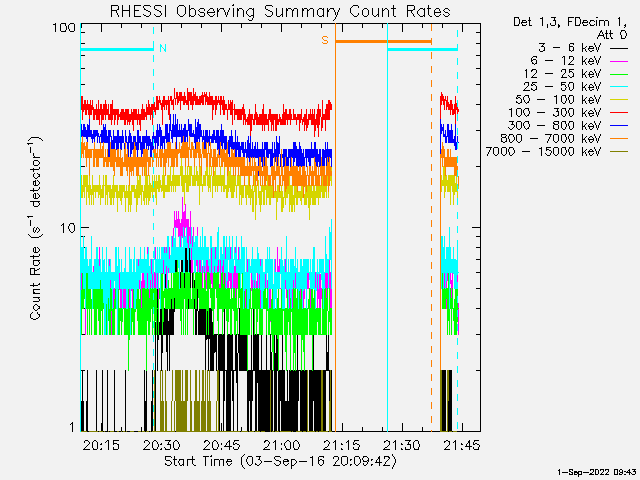Viewport: 640px width, 480px height.
Task: Click the 'Att 0' label
Action: 612,35
